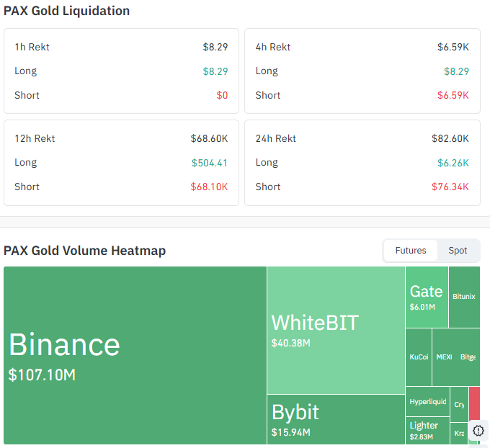Click the 24h Rekt total $82.60K

click(450, 138)
